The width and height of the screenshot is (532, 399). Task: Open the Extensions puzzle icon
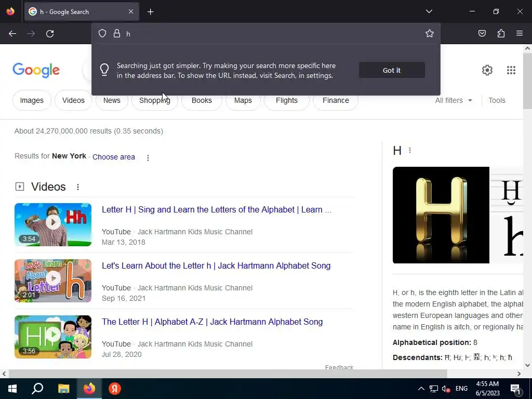coord(501,33)
